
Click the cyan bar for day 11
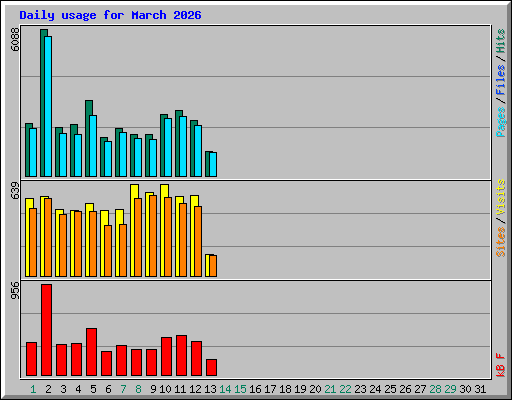[183, 146]
